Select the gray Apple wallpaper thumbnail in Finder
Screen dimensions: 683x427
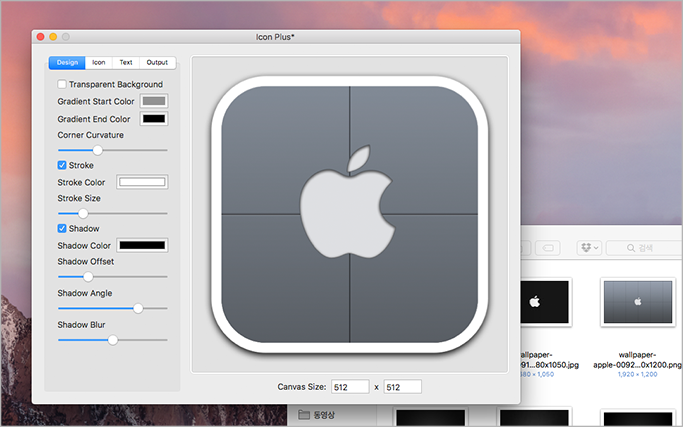click(638, 302)
